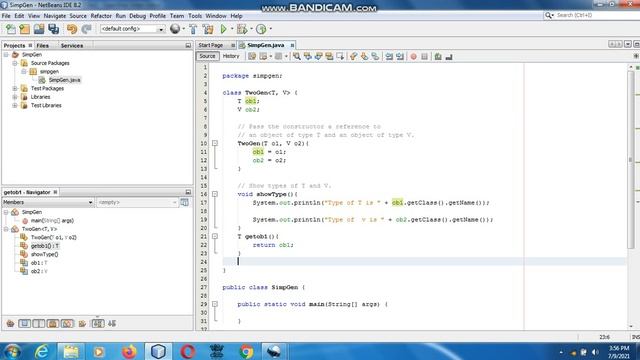
Task: Run the project with green play icon
Action: [223, 29]
